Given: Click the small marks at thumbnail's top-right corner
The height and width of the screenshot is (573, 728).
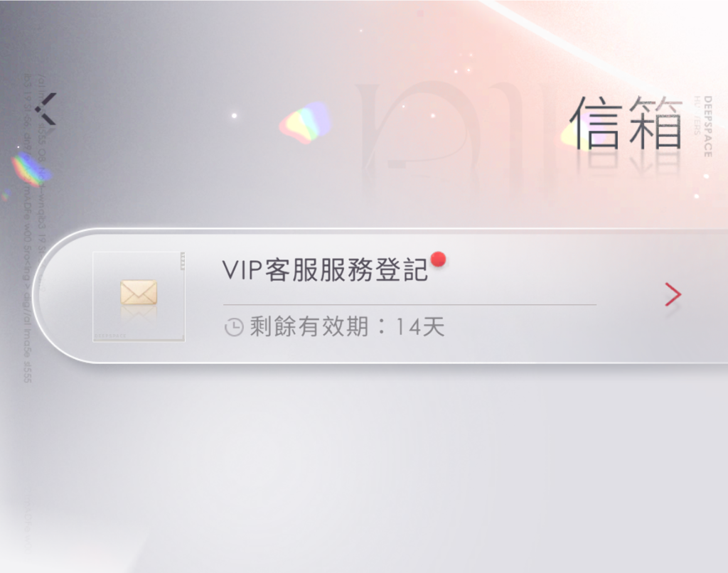Looking at the screenshot, I should pyautogui.click(x=183, y=262).
